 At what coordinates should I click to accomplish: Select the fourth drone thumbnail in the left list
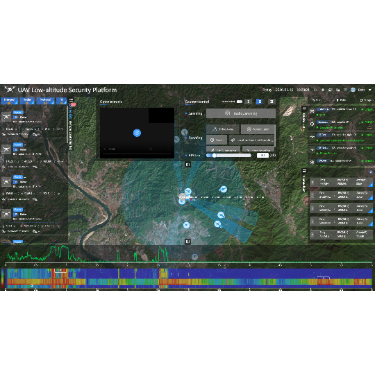tap(6, 214)
